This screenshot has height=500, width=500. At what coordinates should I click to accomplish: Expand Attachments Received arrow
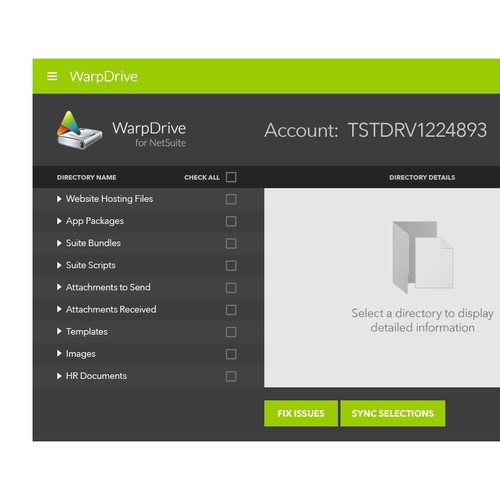[x=59, y=309]
